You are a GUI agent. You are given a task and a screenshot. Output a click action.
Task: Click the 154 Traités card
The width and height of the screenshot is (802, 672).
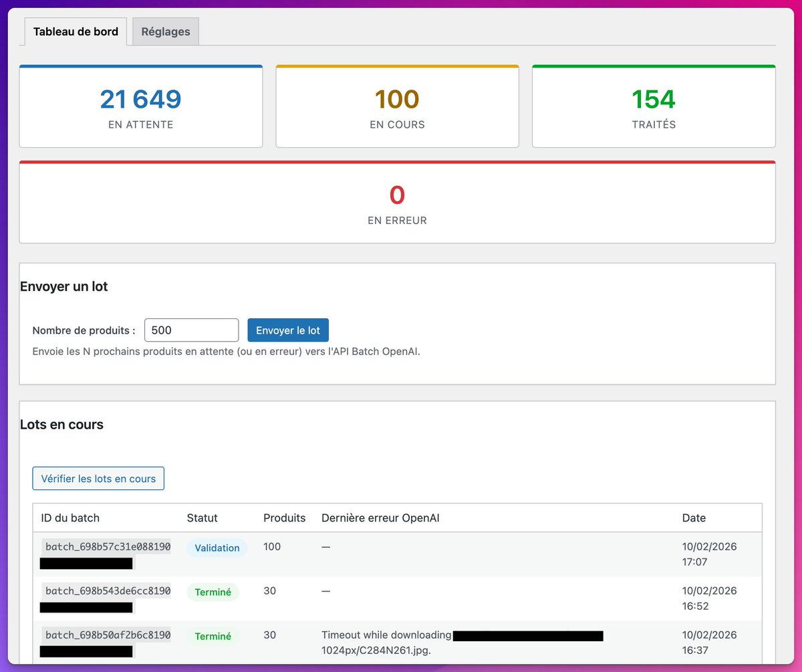pyautogui.click(x=654, y=106)
